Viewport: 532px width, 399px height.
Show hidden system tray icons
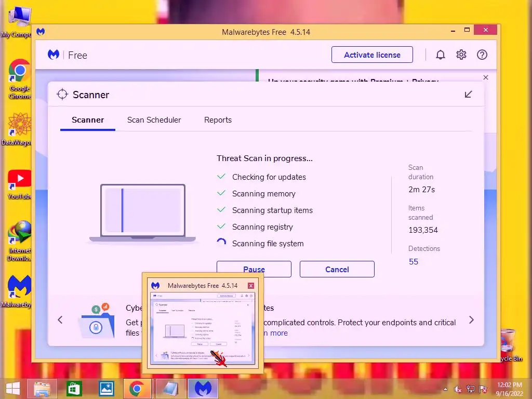pyautogui.click(x=445, y=389)
